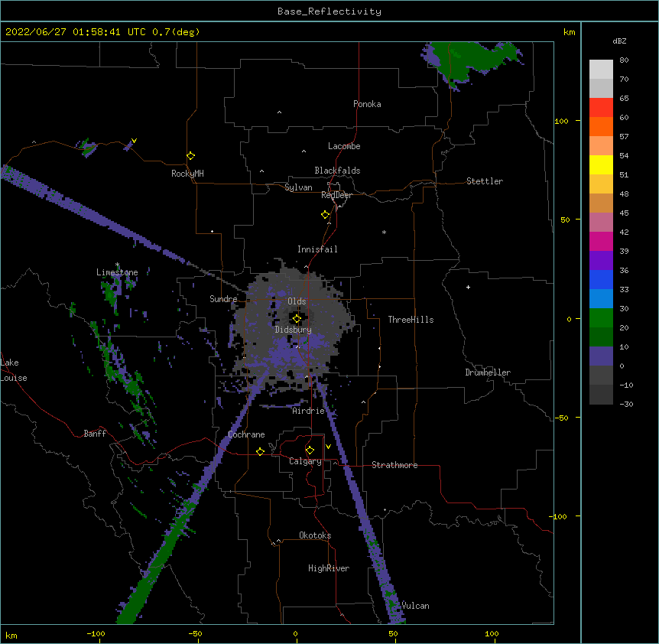Image resolution: width=659 pixels, height=644 pixels.
Task: Pick the red 60–65 dBZ legend swatch
Action: (x=601, y=108)
